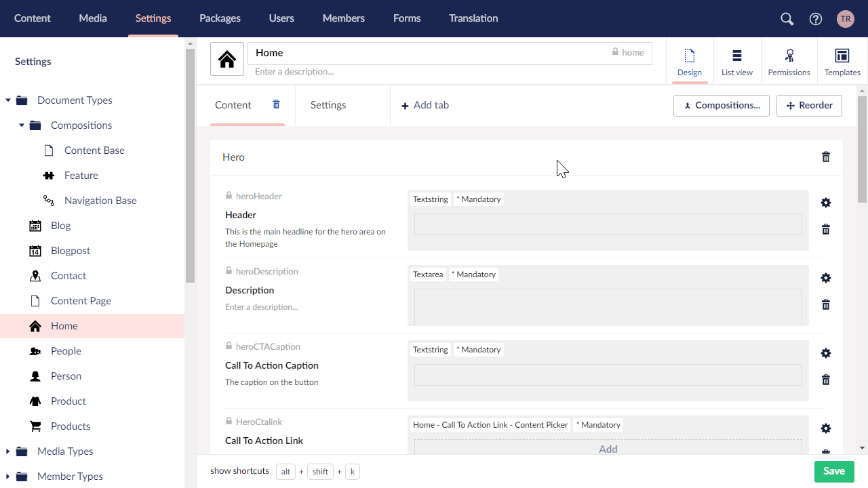Open the Users section

(281, 18)
